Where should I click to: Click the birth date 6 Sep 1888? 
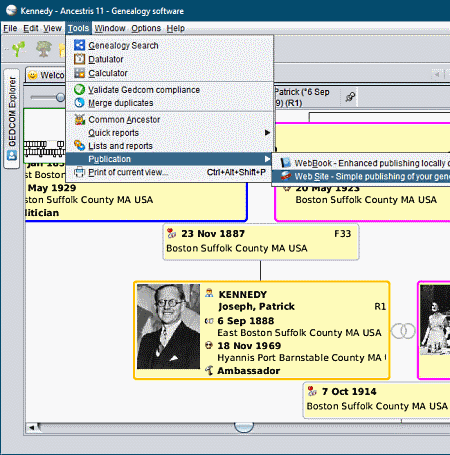point(246,321)
